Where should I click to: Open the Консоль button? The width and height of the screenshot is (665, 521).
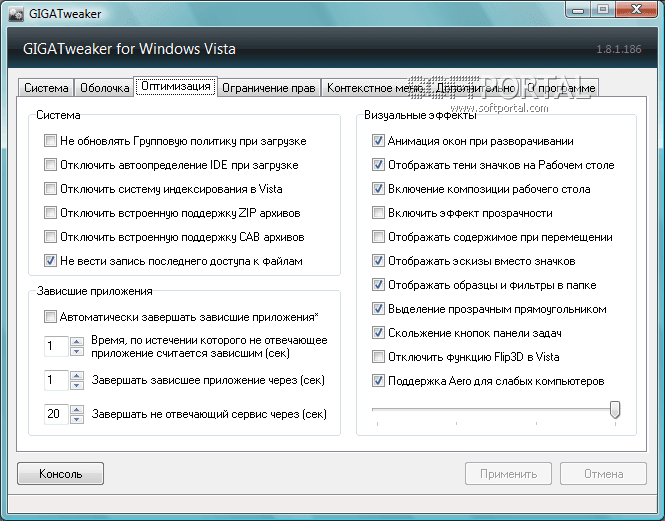point(60,473)
